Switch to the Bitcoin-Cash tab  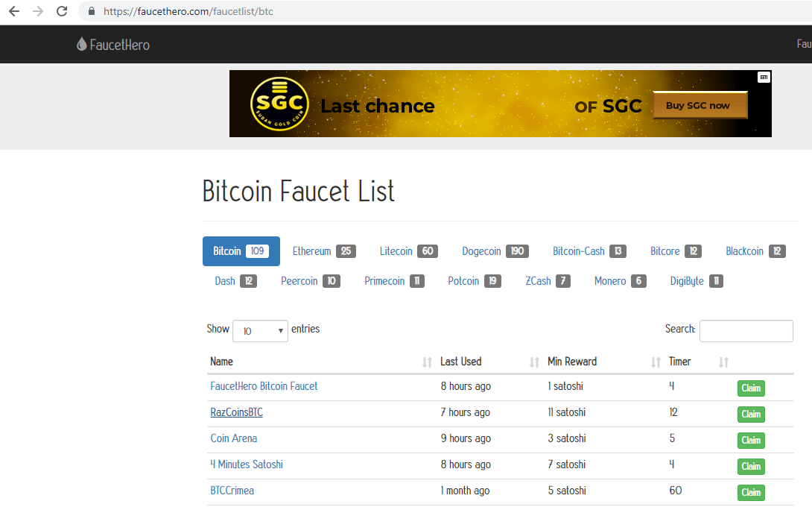click(589, 251)
